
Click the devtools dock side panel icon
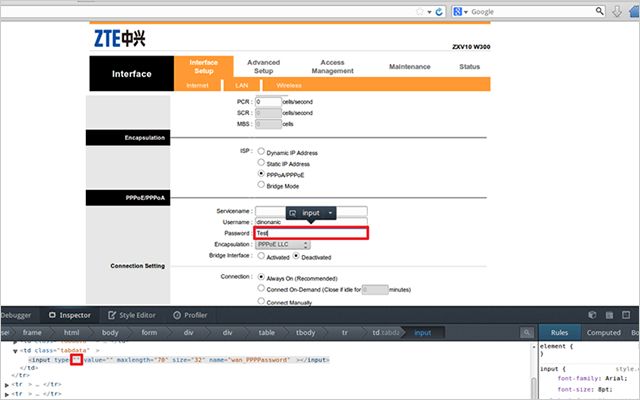[x=609, y=315]
